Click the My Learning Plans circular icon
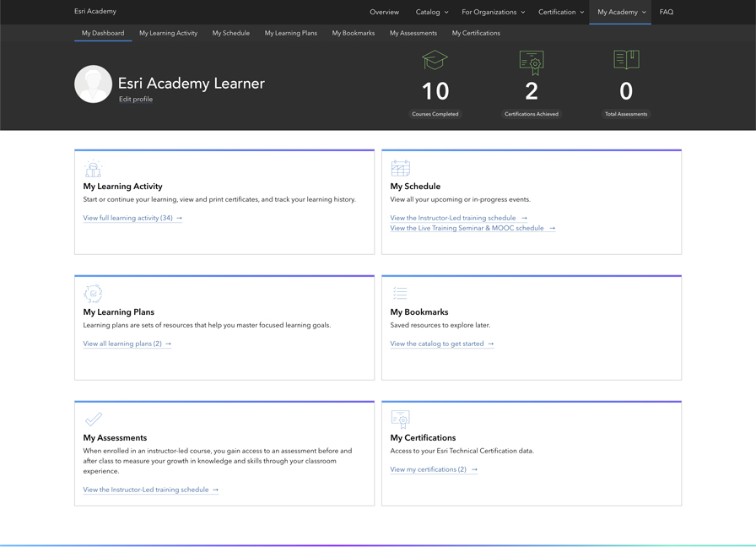Viewport: 756px width, 547px height. coord(93,294)
